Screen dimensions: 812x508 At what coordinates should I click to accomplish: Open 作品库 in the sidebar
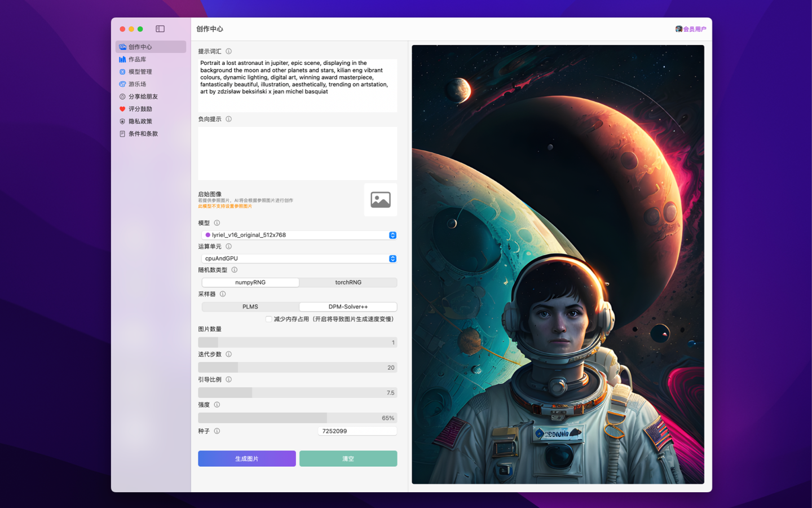click(151, 59)
